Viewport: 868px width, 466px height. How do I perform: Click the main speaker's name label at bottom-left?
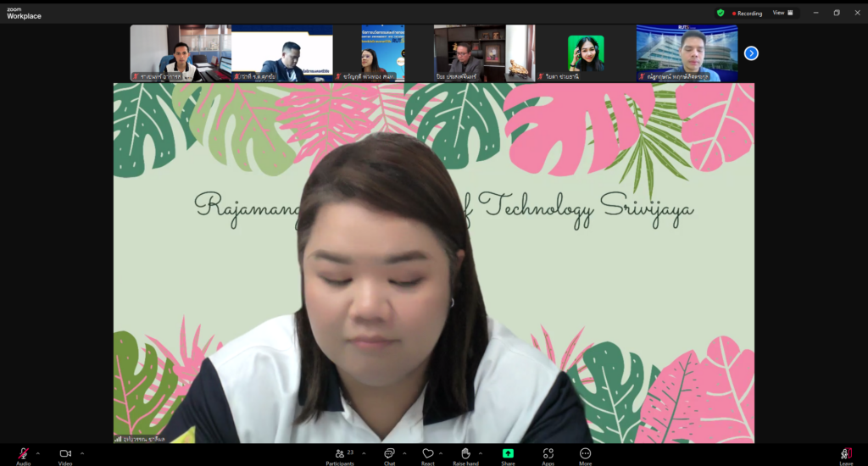[x=140, y=439]
